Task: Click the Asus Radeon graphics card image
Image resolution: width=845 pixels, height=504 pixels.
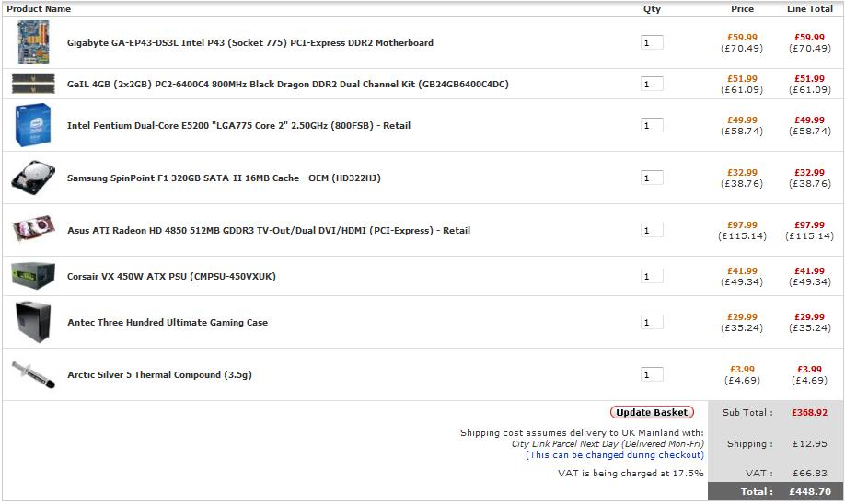Action: click(33, 230)
